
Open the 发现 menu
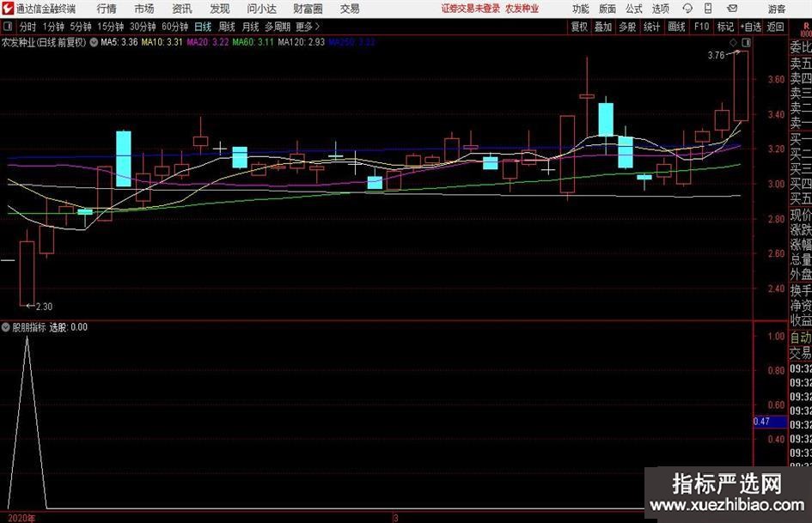pyautogui.click(x=220, y=9)
